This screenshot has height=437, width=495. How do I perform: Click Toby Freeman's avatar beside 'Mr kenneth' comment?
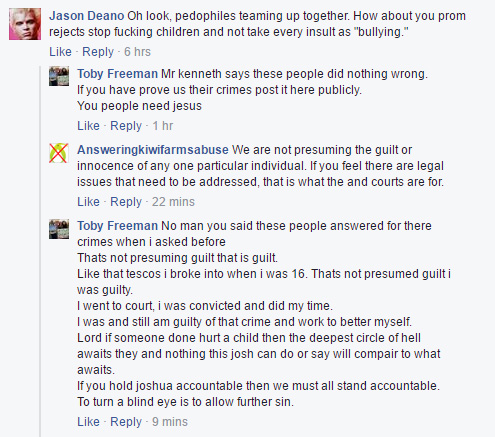coord(59,76)
